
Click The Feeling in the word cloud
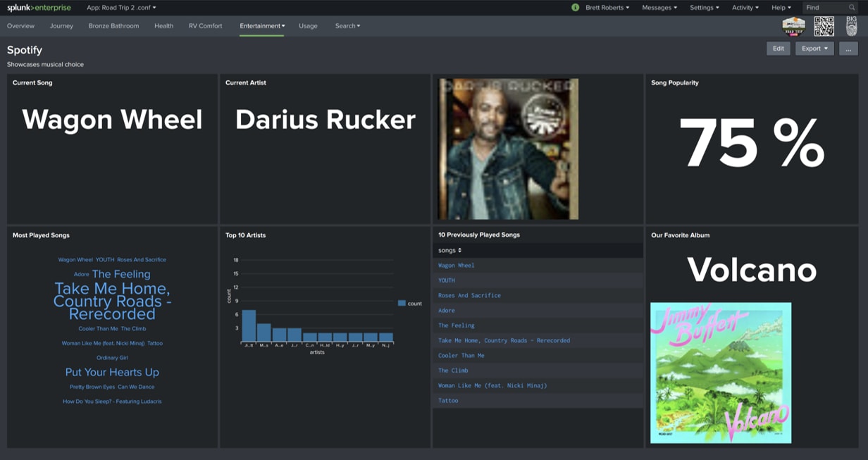[121, 274]
